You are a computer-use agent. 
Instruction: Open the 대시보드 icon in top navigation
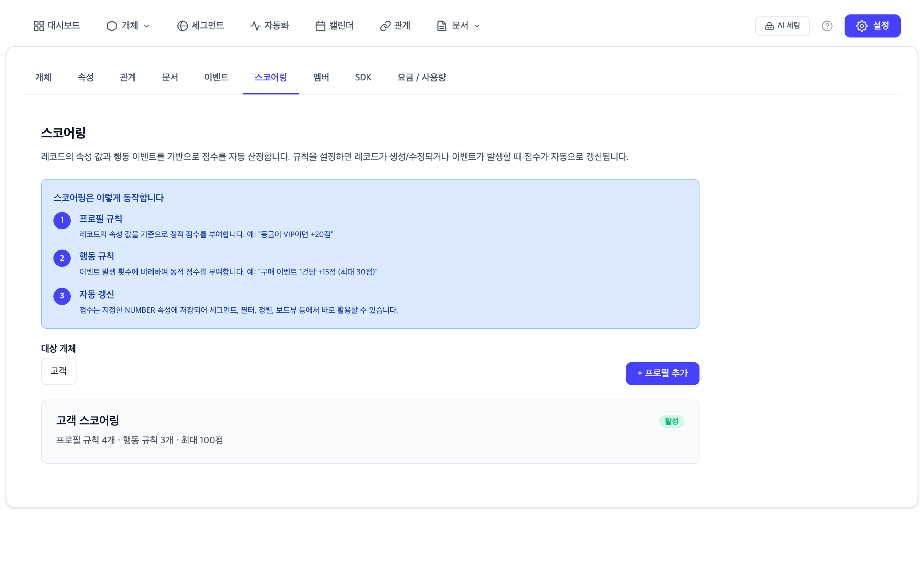pyautogui.click(x=39, y=26)
